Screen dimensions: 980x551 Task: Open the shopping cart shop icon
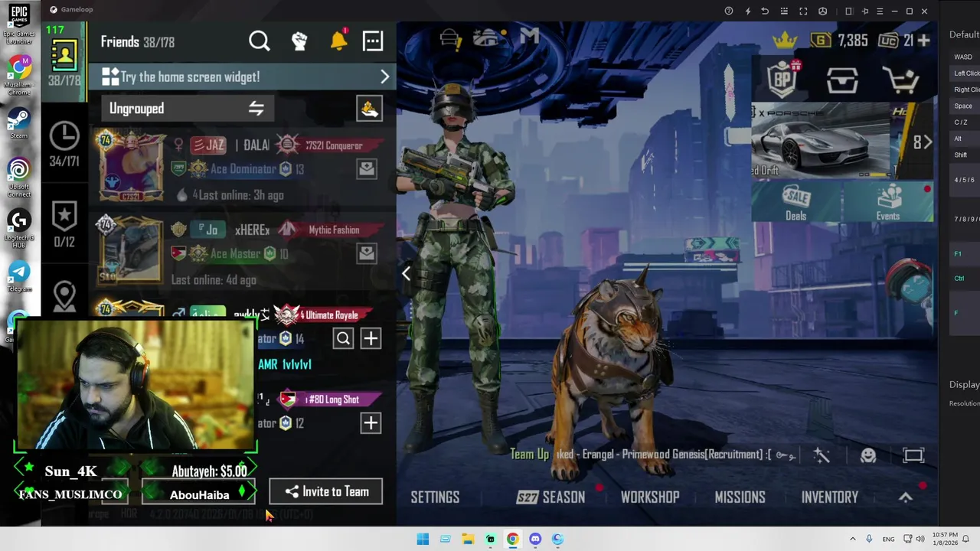coord(900,80)
